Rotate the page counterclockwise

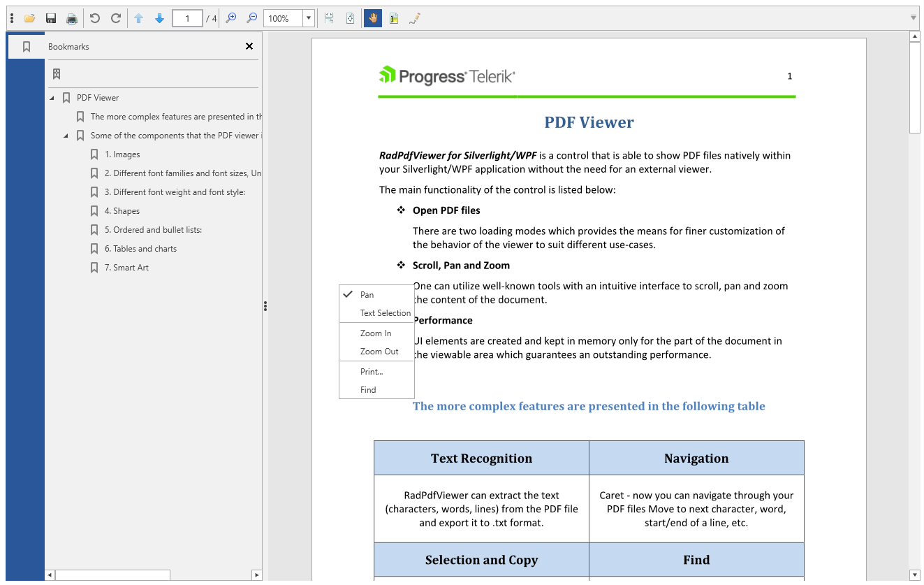pos(95,18)
